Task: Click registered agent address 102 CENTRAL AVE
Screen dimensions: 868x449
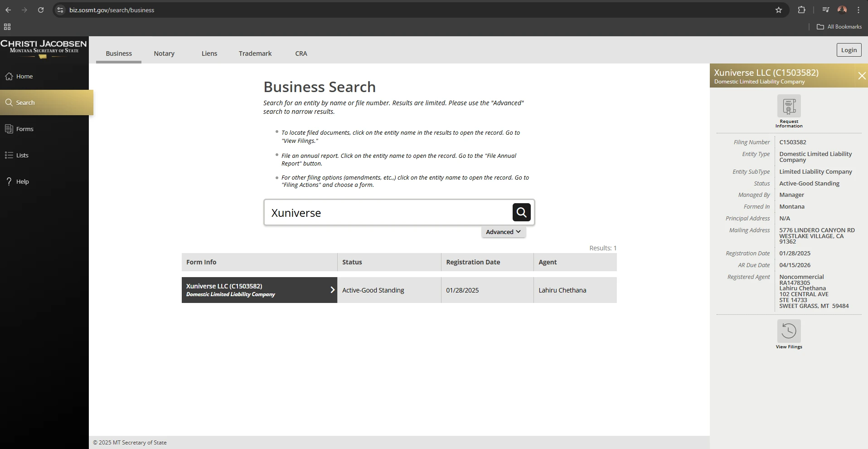Action: (x=804, y=294)
